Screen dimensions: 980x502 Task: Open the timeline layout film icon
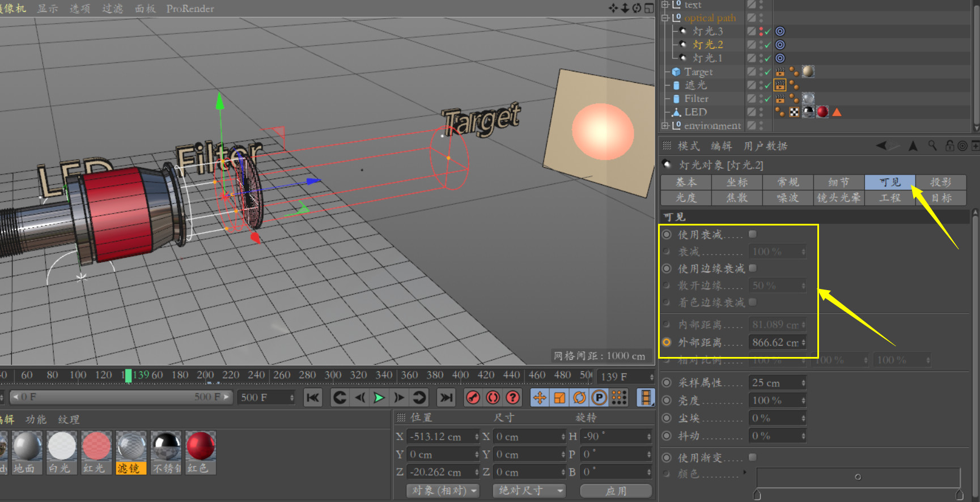[646, 398]
